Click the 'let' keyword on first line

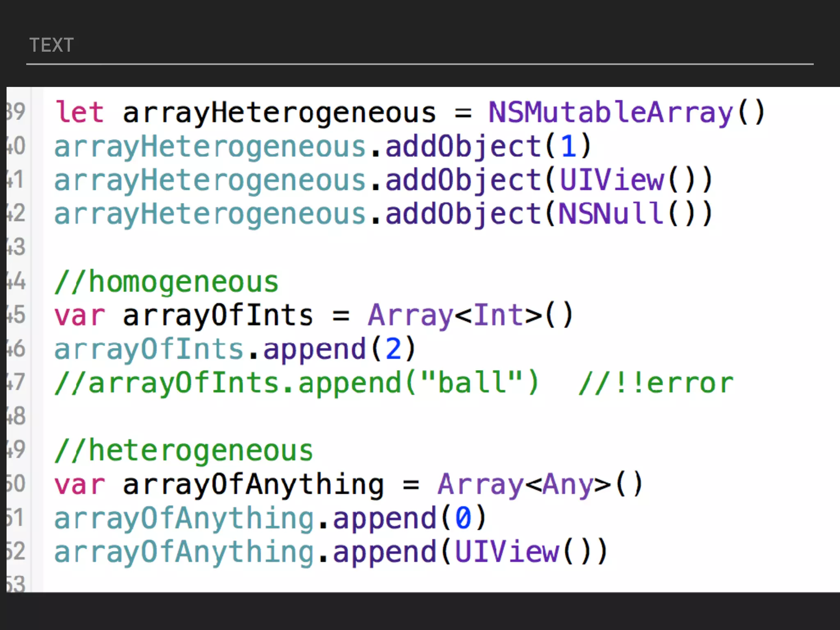coord(80,112)
